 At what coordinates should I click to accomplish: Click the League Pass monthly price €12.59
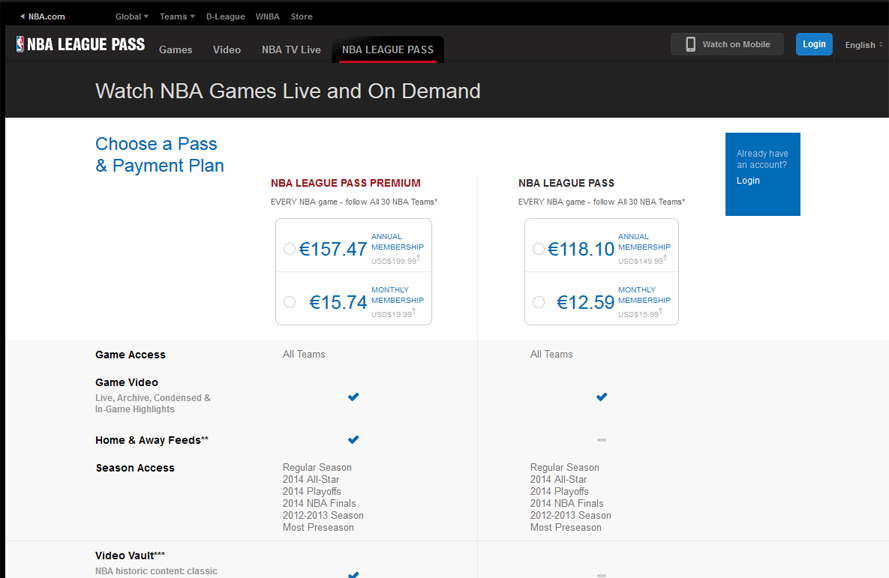585,302
